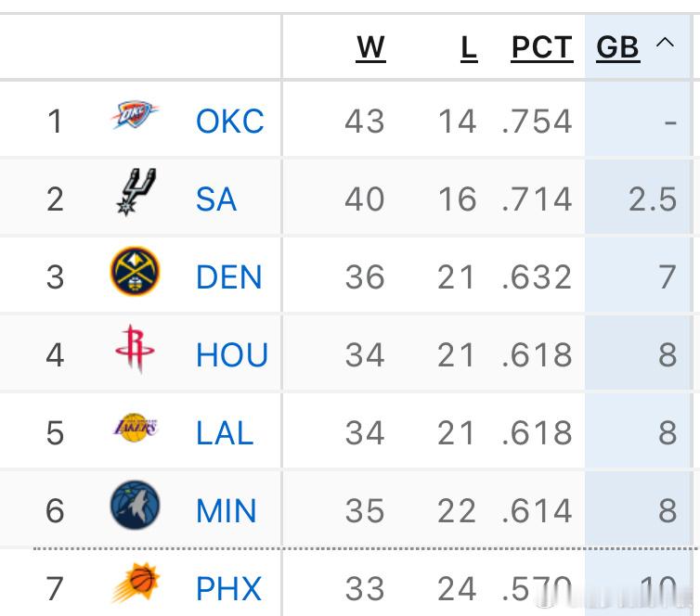This screenshot has width=700, height=616.
Task: Click the OKC Thunder team logo
Action: coord(135,117)
